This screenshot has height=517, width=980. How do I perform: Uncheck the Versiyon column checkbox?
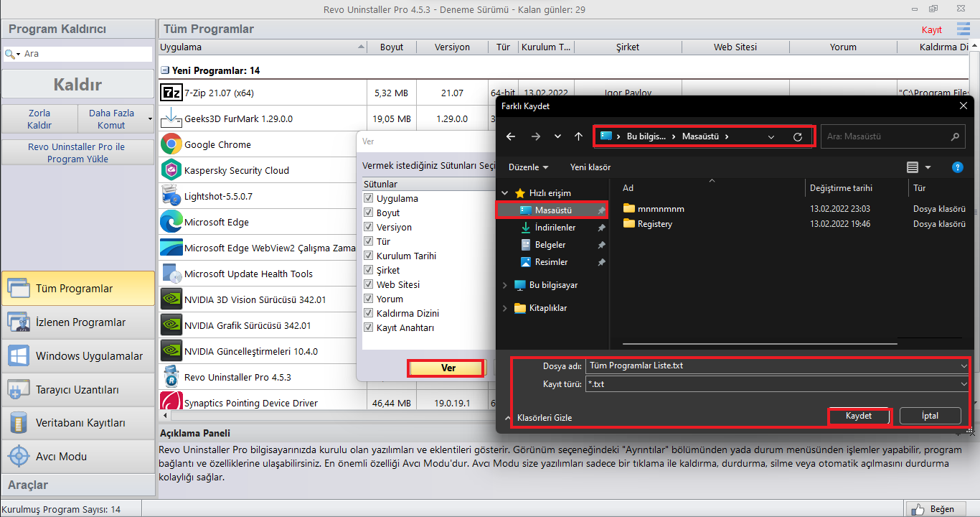click(369, 227)
